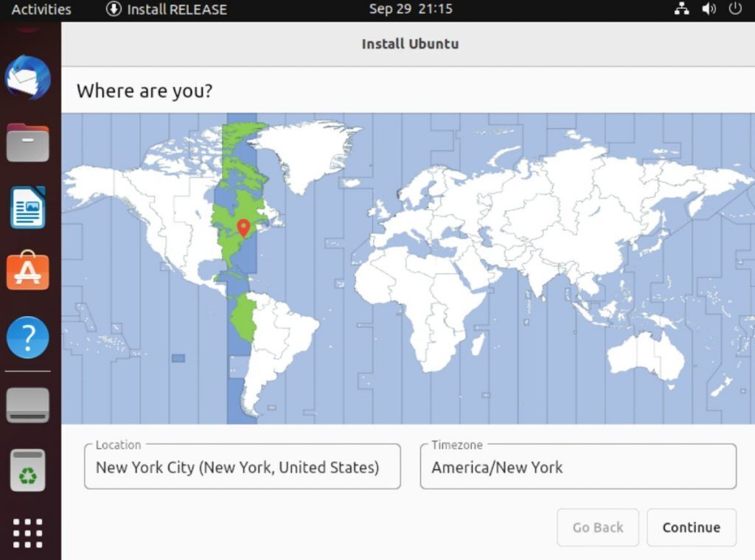755x560 pixels.
Task: Launch LibreOffice Writer from the dock
Action: pyautogui.click(x=27, y=208)
